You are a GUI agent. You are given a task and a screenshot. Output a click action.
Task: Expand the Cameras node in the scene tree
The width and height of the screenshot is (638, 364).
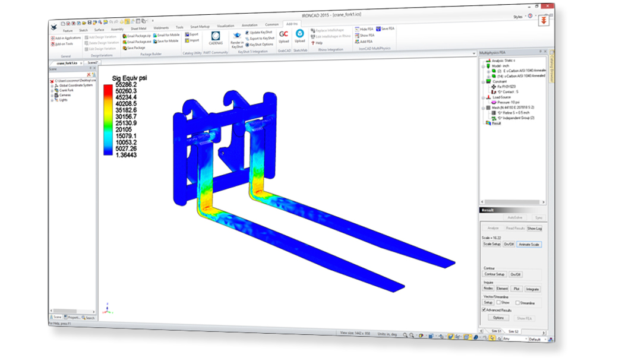[52, 95]
